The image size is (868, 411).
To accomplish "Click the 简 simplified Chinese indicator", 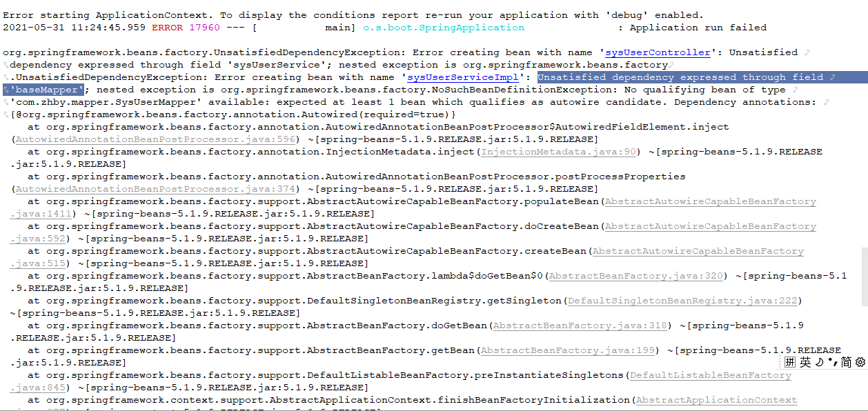I will tap(847, 363).
